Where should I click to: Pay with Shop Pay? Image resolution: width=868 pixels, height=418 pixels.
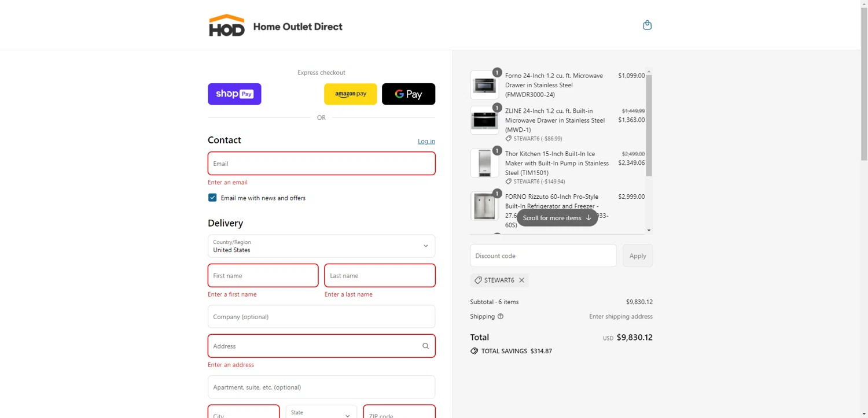point(234,94)
